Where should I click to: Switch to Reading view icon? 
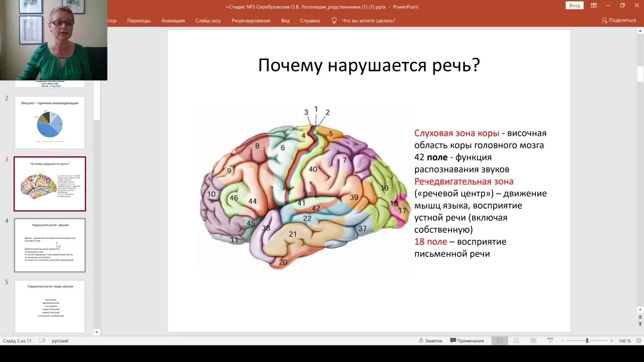click(x=533, y=340)
